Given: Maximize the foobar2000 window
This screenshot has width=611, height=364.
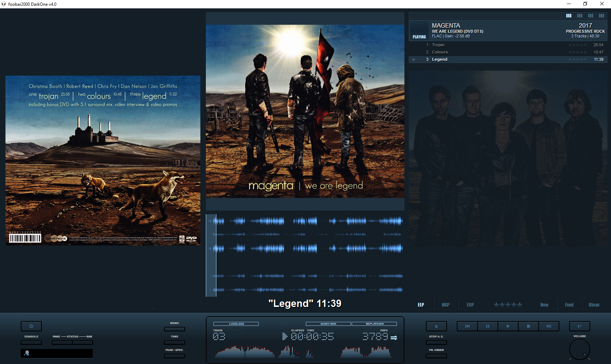Looking at the screenshot, I should tap(585, 4).
